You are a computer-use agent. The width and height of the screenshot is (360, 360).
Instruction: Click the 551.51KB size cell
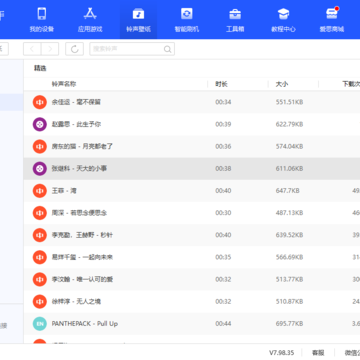289,102
